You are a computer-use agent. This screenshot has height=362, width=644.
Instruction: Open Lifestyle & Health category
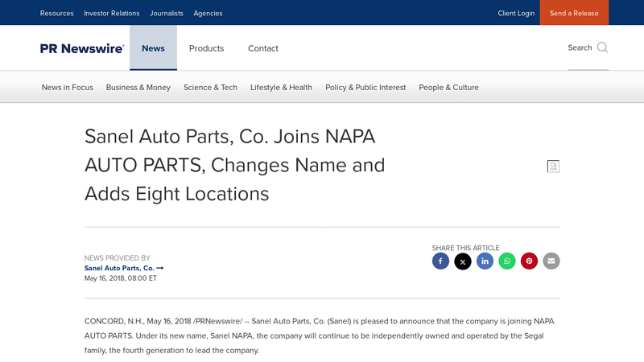[x=281, y=88]
